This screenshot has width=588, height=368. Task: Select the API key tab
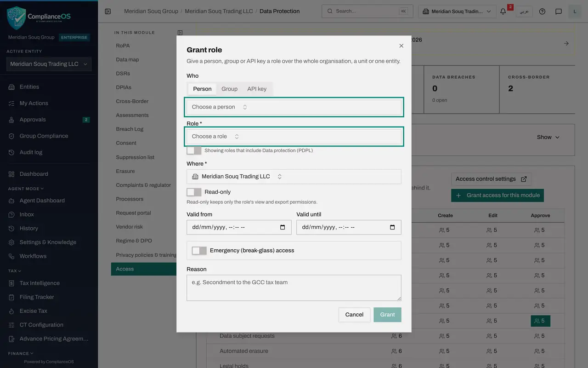pos(257,89)
